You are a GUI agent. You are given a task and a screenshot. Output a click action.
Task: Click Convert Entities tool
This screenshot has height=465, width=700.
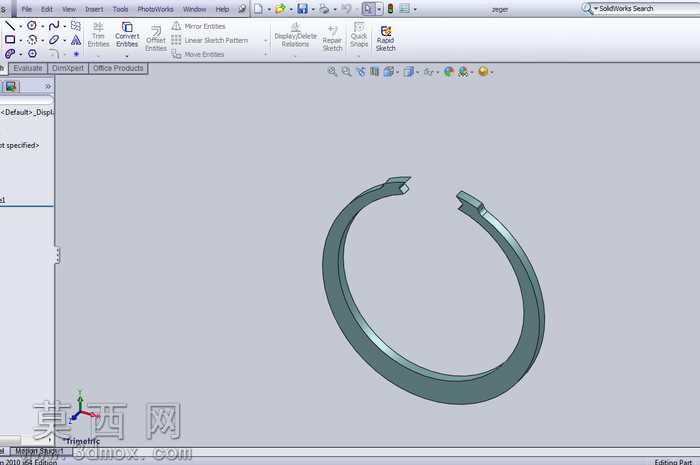click(127, 34)
